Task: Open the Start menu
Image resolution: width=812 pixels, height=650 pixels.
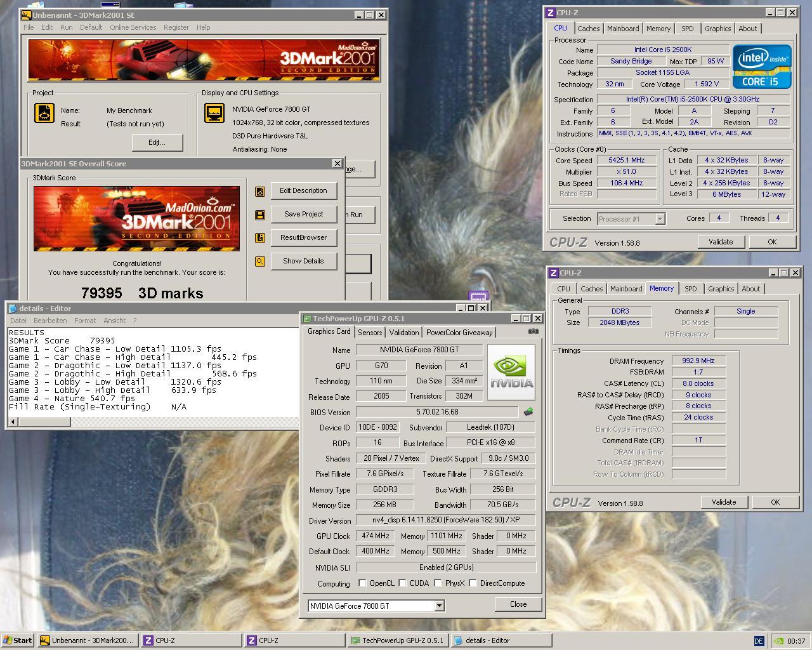Action: [x=18, y=640]
